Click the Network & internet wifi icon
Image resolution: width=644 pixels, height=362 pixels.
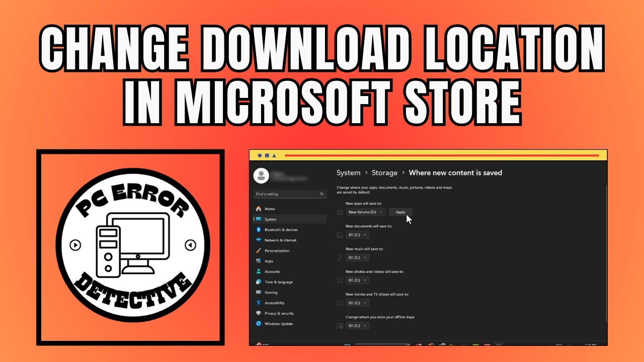click(x=259, y=240)
